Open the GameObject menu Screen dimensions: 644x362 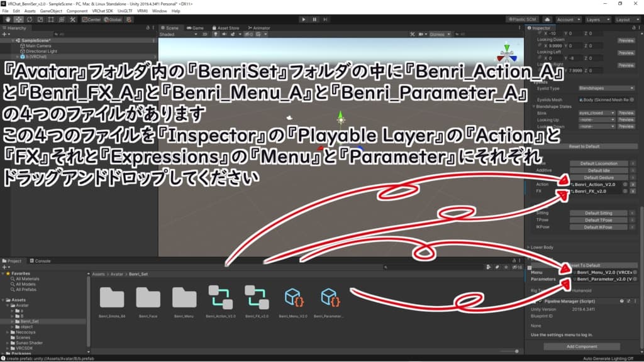[51, 11]
